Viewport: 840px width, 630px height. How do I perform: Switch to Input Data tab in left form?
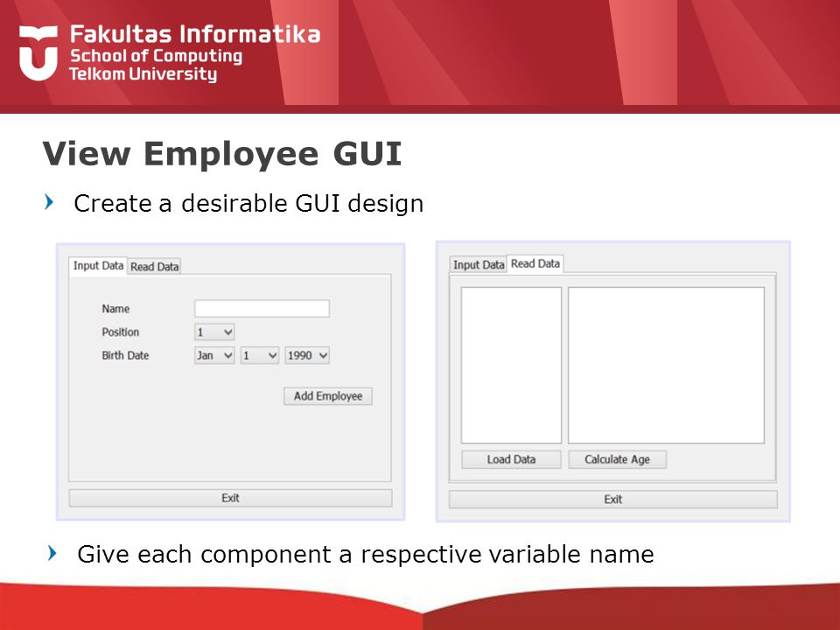click(98, 266)
